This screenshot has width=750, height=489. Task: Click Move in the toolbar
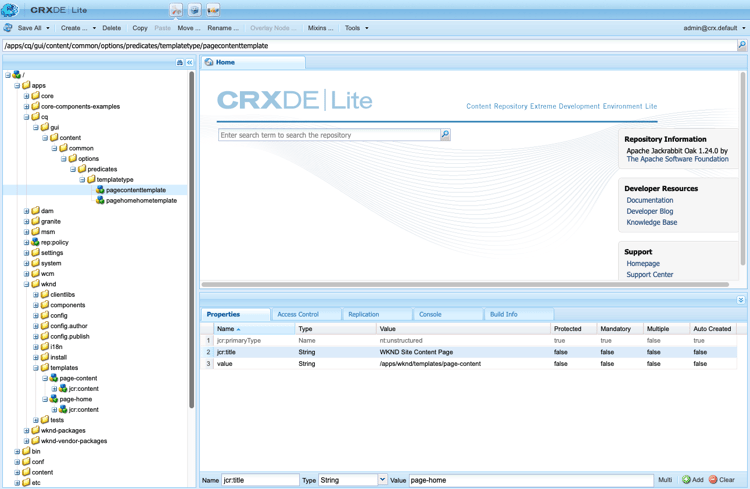(188, 28)
